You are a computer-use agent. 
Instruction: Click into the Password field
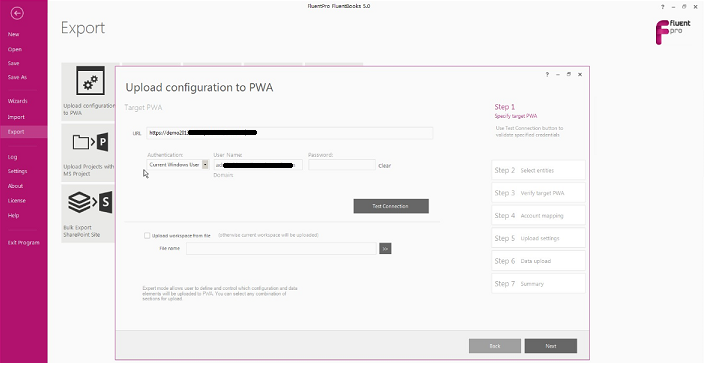click(342, 165)
